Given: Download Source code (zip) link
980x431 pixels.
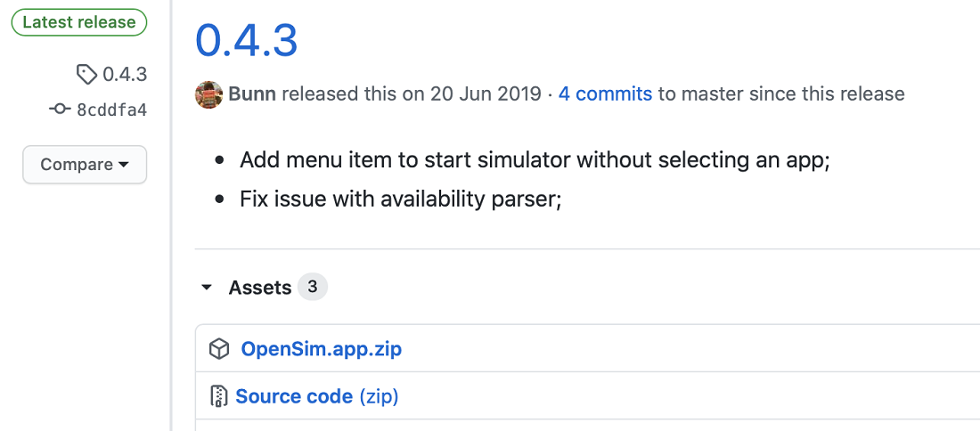Looking at the screenshot, I should coord(317,396).
